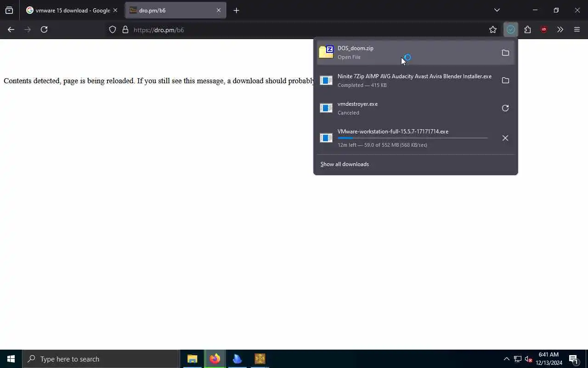Click the DOS_doom.zip folder thumbnail icon
This screenshot has height=368, width=588.
tap(326, 52)
